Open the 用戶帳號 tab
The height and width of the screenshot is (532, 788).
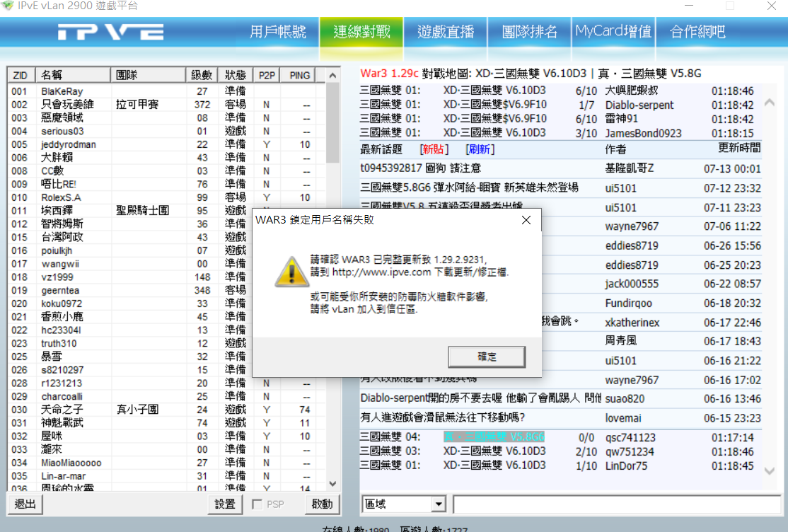[x=277, y=32]
